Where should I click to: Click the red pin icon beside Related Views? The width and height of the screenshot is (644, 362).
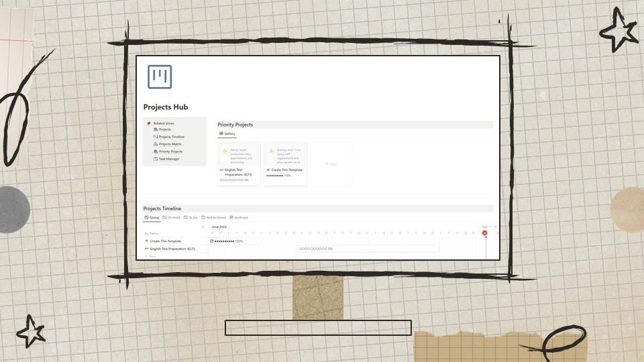pos(149,123)
